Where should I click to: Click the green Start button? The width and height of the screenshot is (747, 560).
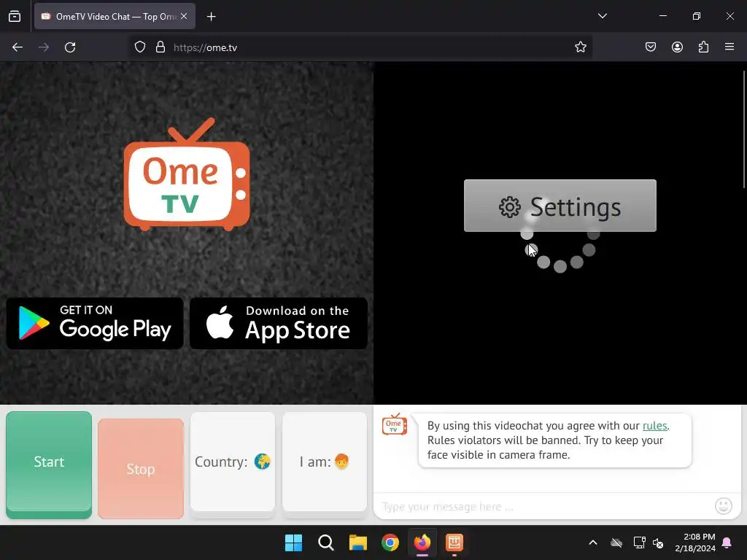(x=49, y=464)
